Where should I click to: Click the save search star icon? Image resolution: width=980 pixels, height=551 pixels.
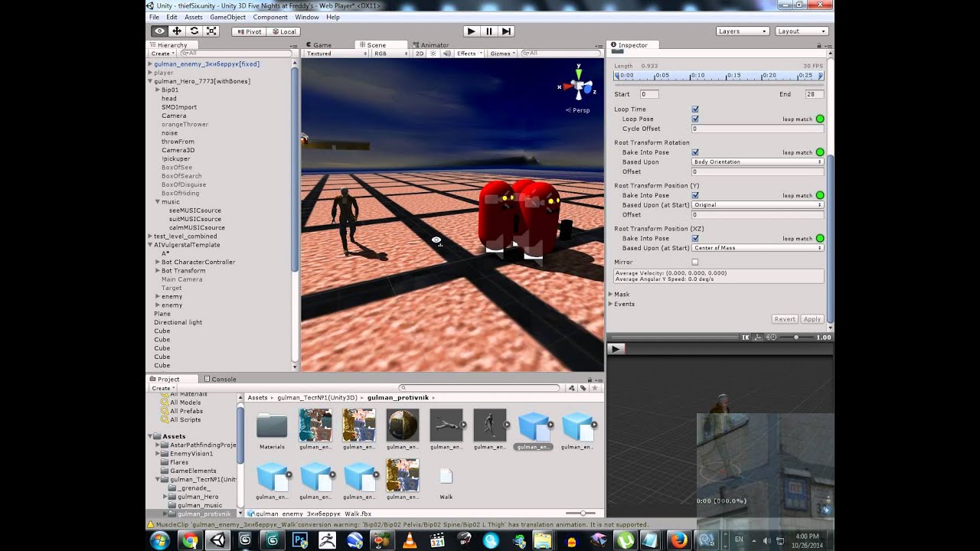coord(594,388)
